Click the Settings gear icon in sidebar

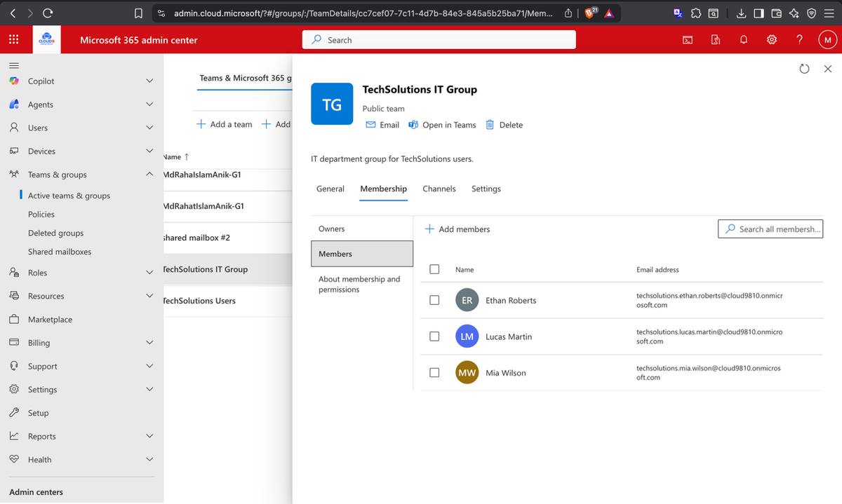[14, 389]
